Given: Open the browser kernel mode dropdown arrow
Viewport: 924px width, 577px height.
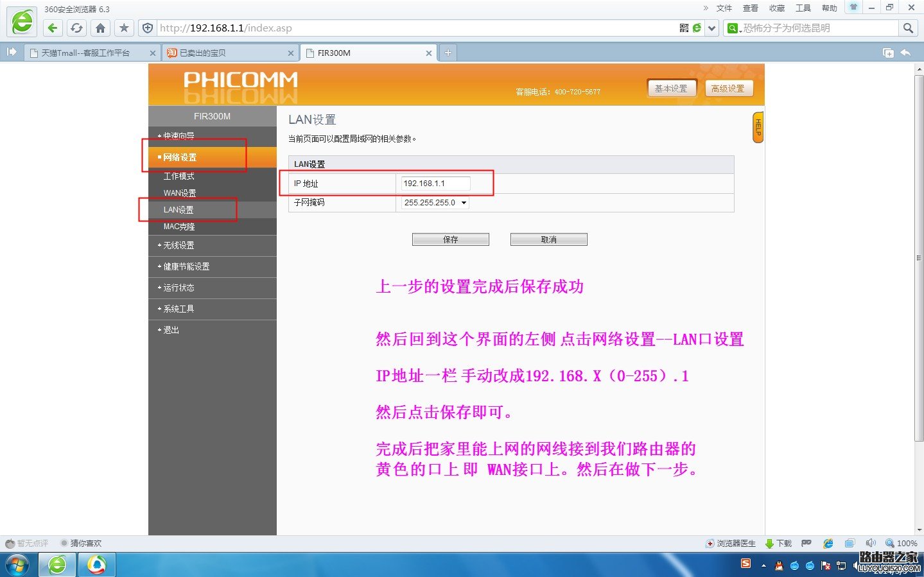Looking at the screenshot, I should coord(711,28).
